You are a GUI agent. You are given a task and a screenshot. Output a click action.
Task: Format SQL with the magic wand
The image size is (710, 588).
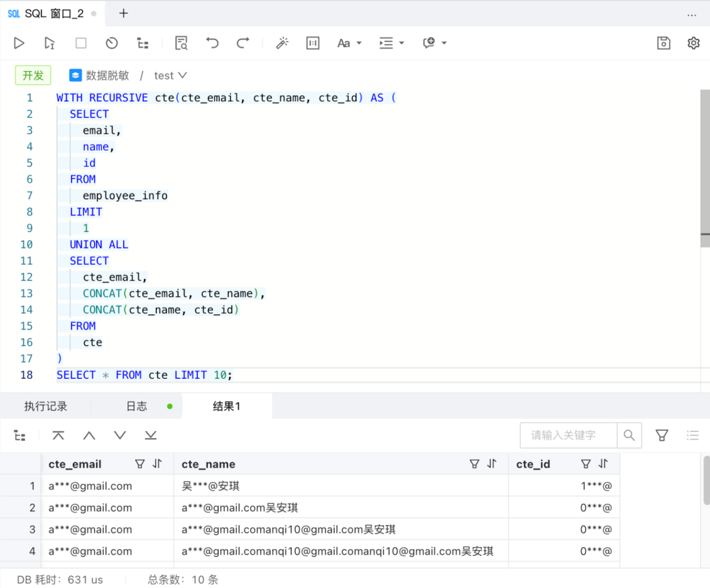pos(283,43)
